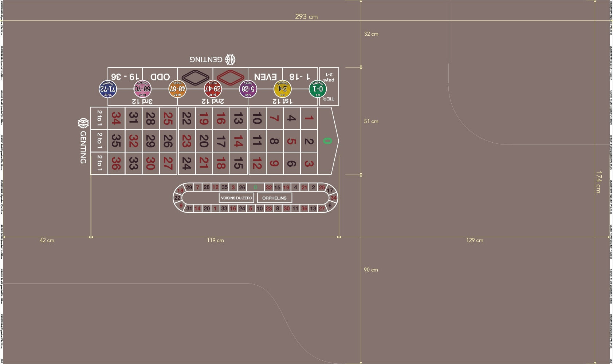
Task: Click the green 0 on the racetrack
Action: point(255,187)
